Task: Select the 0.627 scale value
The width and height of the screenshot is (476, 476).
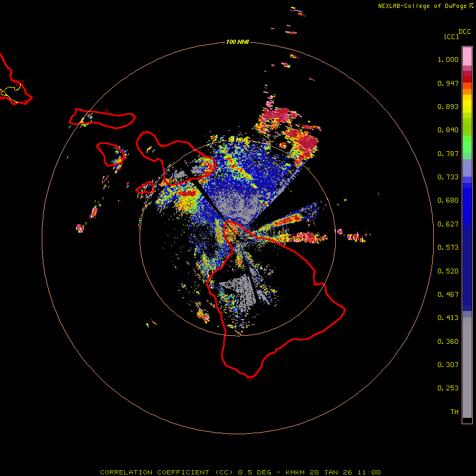Action: 448,224
